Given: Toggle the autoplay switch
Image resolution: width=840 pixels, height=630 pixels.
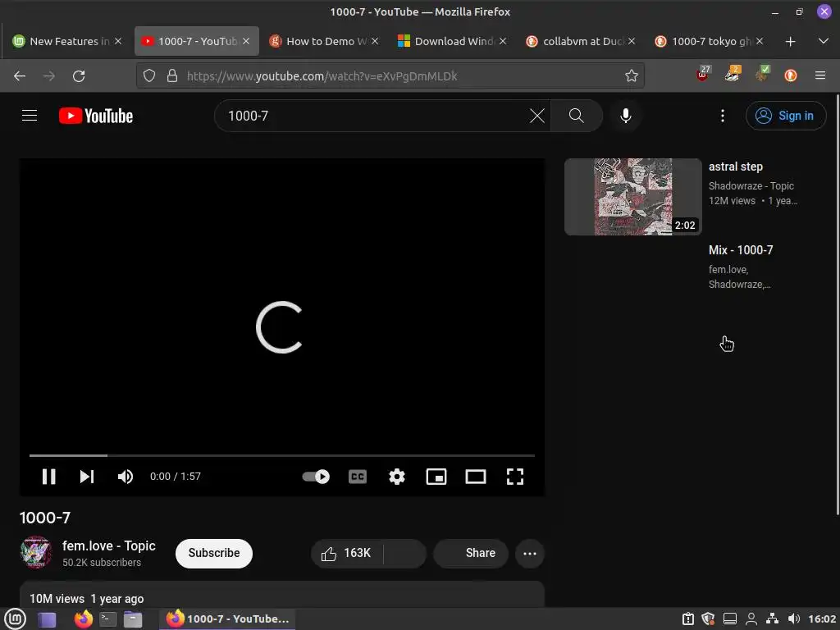Looking at the screenshot, I should coord(316,477).
